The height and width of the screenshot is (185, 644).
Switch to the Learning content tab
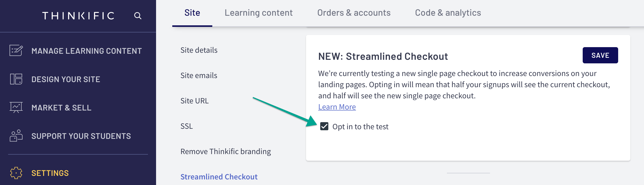coord(258,13)
